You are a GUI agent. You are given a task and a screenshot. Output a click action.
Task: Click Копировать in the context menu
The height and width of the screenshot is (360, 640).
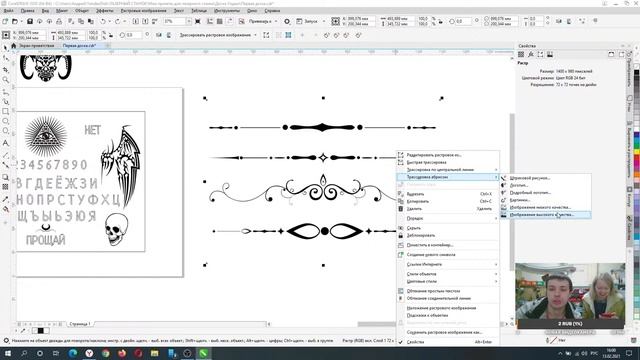[448, 201]
